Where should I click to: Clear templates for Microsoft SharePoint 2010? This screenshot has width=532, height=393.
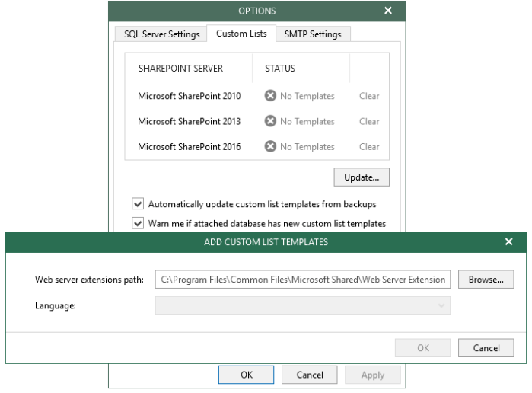pyautogui.click(x=369, y=96)
